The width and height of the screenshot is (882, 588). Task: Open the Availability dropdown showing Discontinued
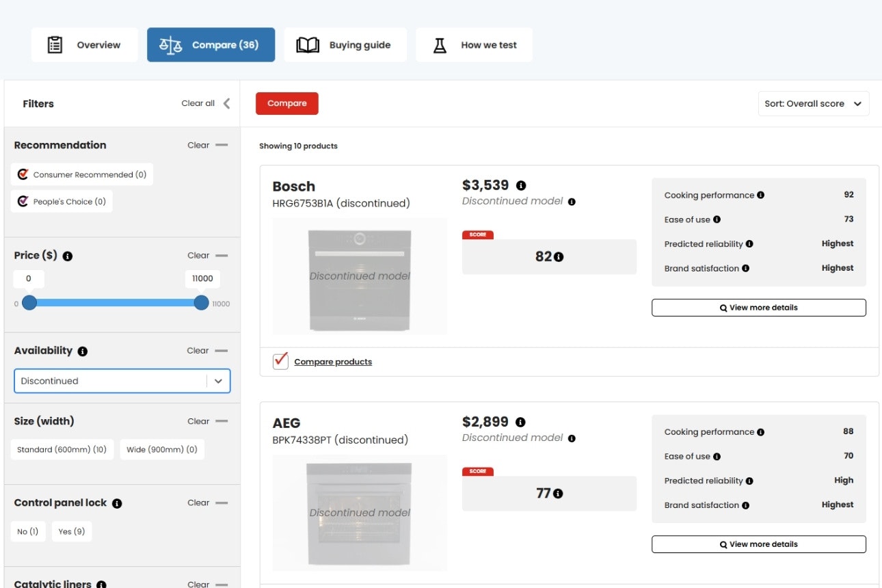(x=122, y=381)
